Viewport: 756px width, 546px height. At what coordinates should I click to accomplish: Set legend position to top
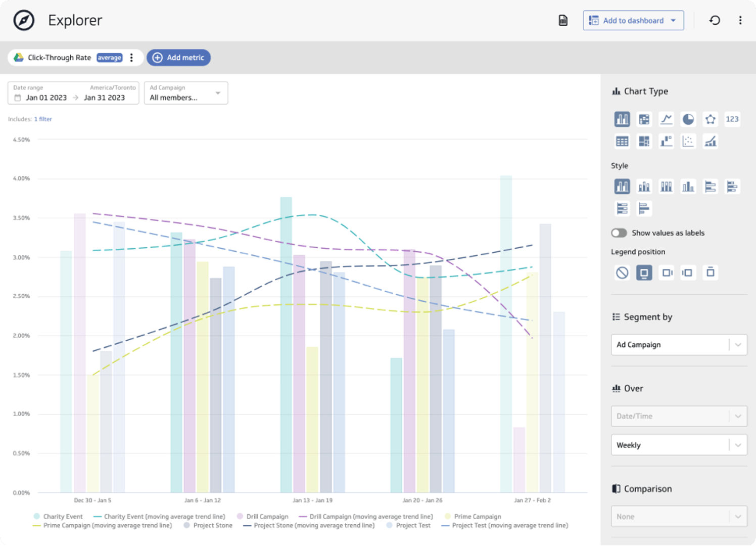(x=711, y=273)
